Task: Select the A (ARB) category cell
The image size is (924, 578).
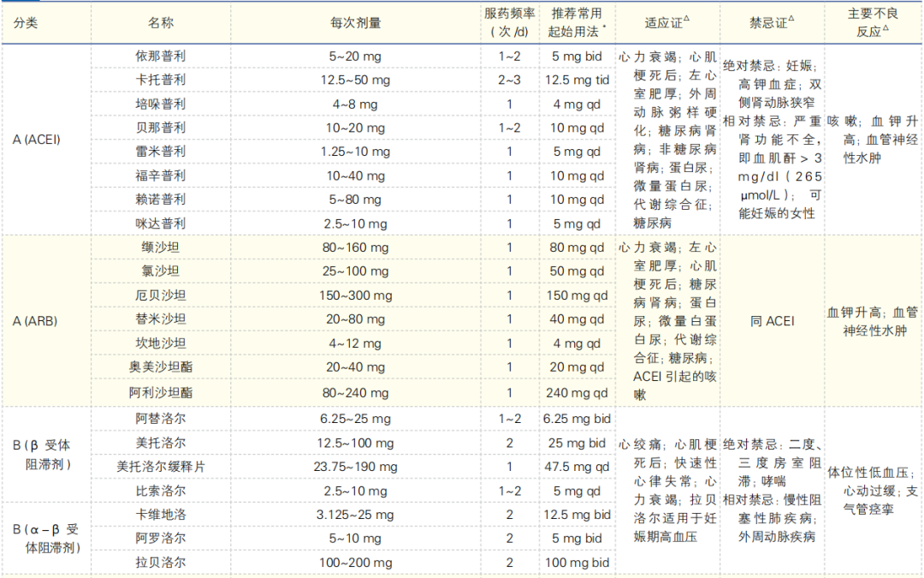Action: click(35, 321)
